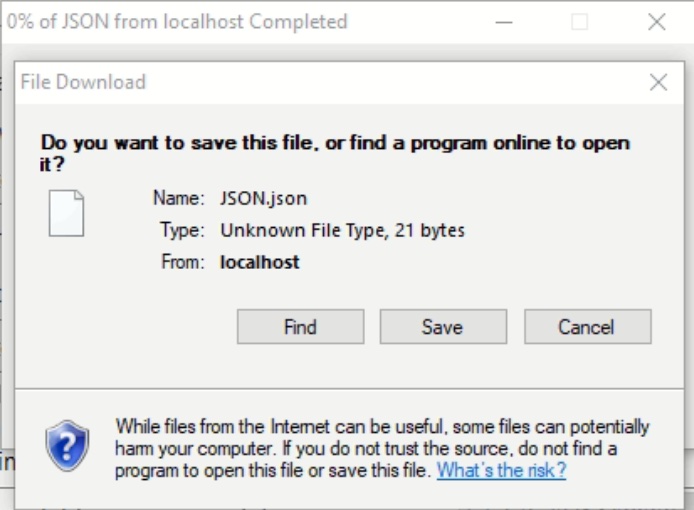Viewport: 694px width, 510px height.
Task: Click the "From:" label
Action: tap(183, 262)
